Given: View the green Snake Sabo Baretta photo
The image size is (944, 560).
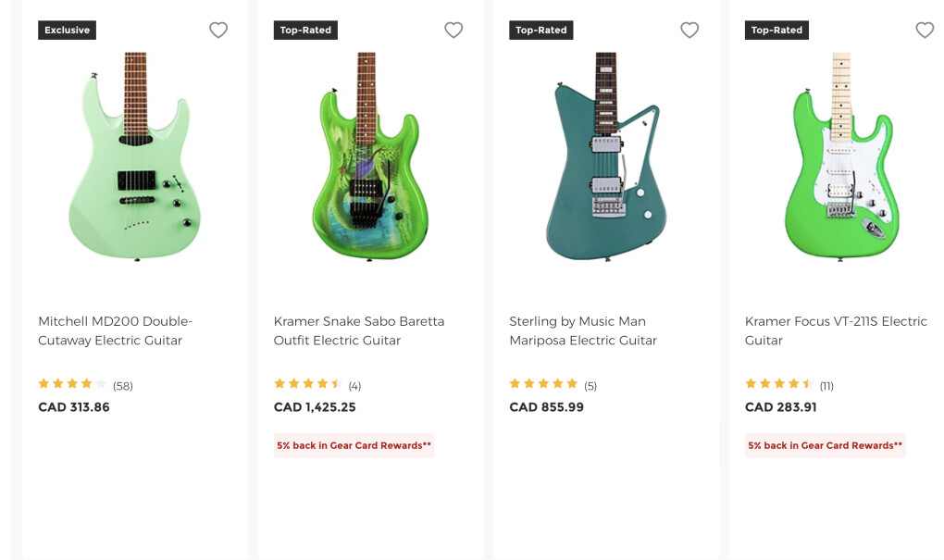Looking at the screenshot, I should tap(370, 156).
